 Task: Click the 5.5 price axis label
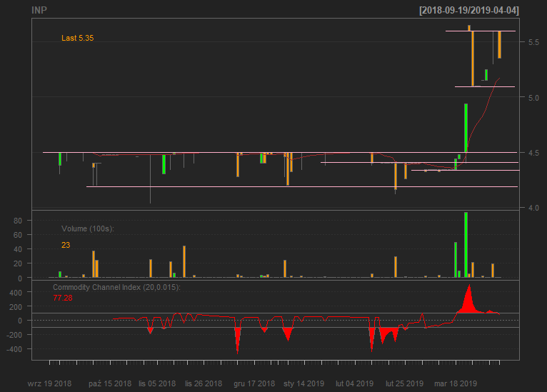[x=533, y=42]
